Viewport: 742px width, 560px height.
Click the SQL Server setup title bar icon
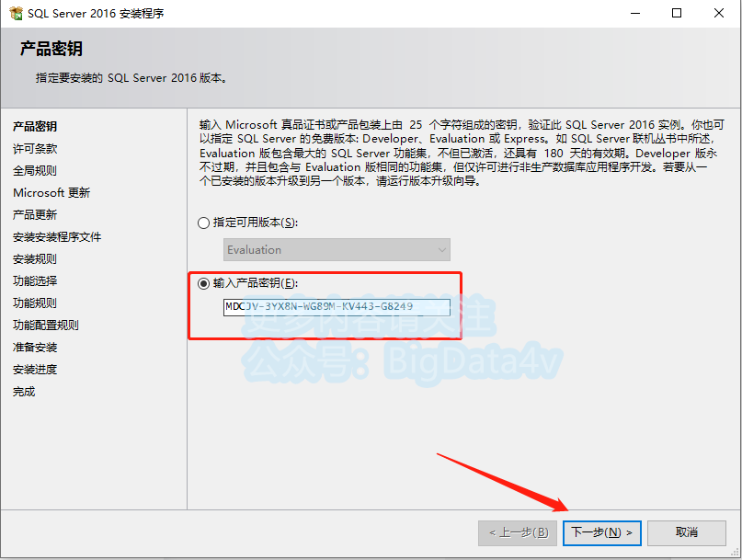coord(16,13)
